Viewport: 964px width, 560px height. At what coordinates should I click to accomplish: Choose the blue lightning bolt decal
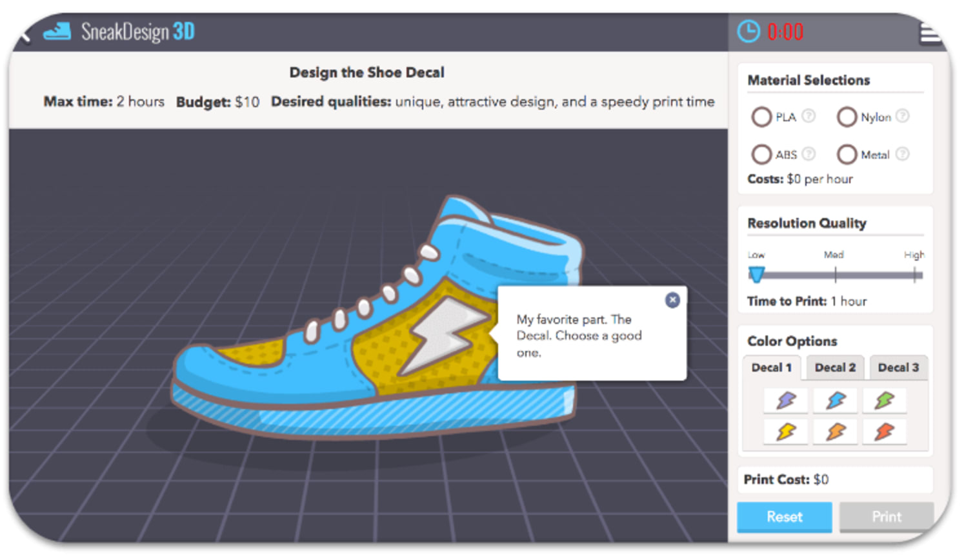tap(835, 401)
